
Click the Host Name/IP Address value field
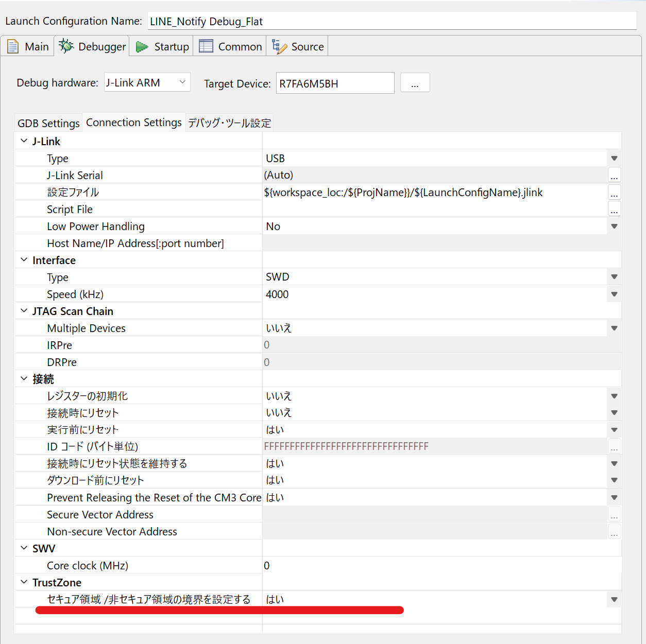[441, 243]
